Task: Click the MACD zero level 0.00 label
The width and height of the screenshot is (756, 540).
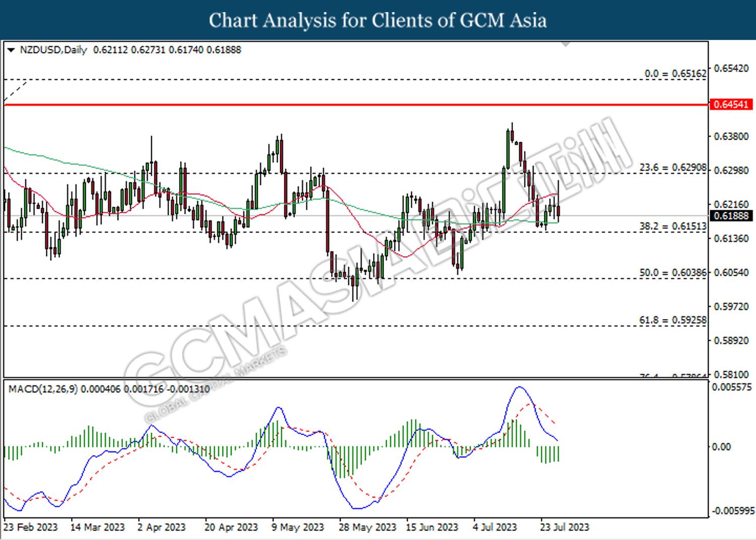Action: (721, 447)
